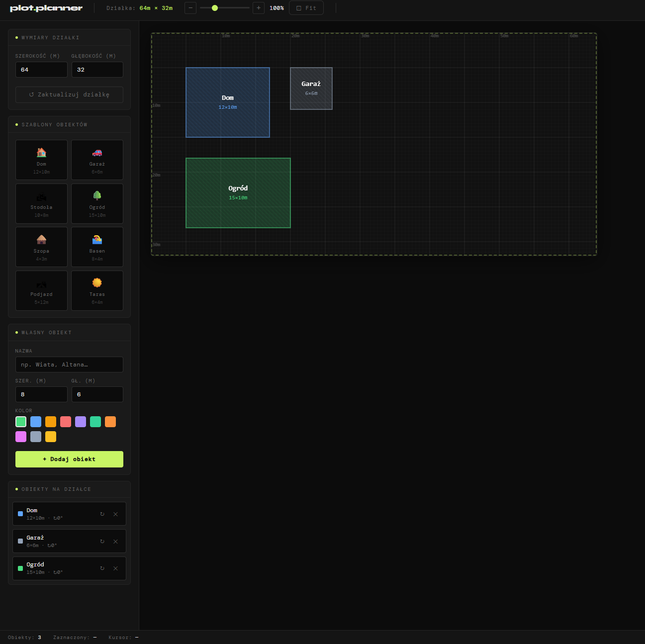Viewport: 645px width, 644px height.
Task: Click the 100% zoom value
Action: pos(276,8)
